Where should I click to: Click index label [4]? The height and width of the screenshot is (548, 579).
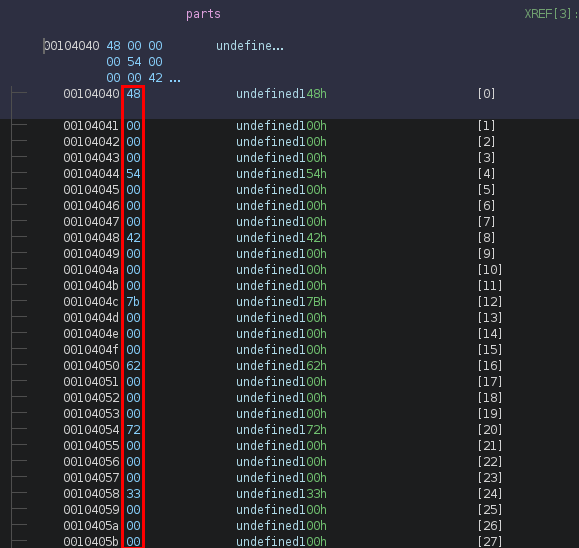coord(486,174)
